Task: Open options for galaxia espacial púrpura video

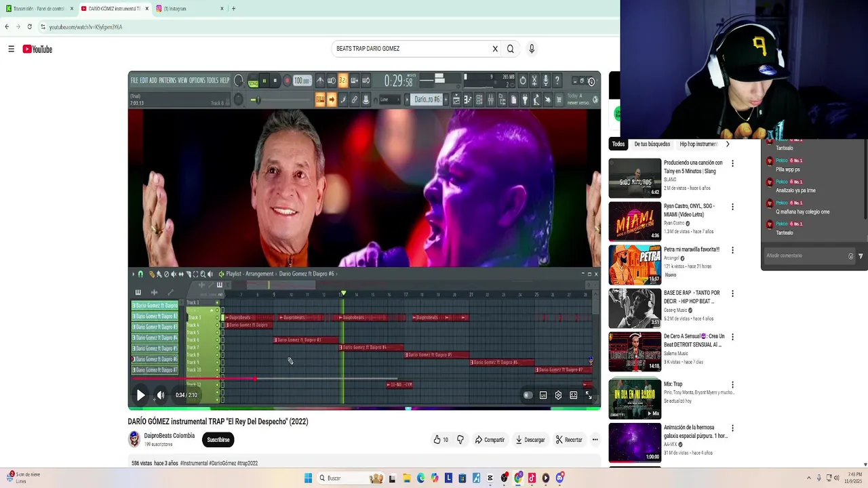Action: pyautogui.click(x=732, y=428)
